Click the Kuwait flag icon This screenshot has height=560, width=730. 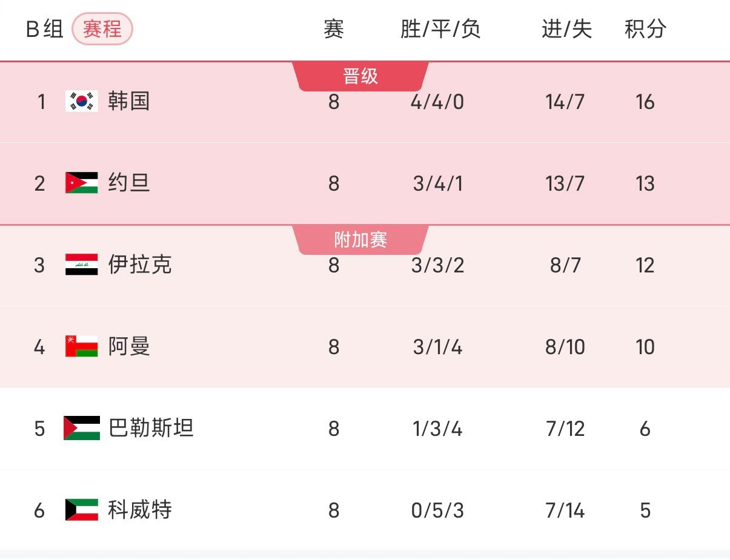click(x=81, y=510)
